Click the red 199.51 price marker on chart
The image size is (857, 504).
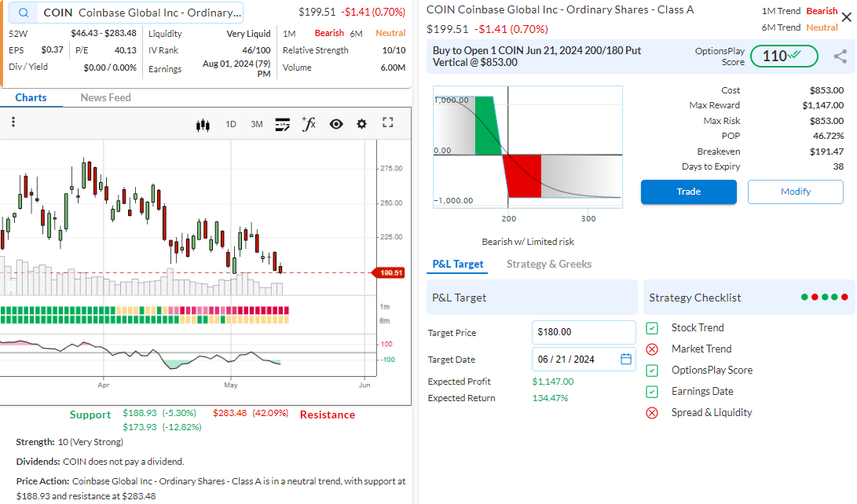389,272
